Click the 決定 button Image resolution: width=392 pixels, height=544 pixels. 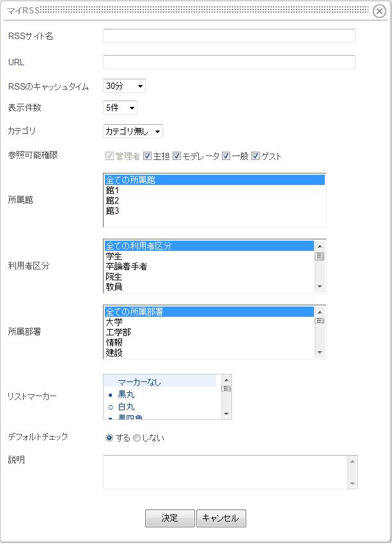[x=170, y=518]
